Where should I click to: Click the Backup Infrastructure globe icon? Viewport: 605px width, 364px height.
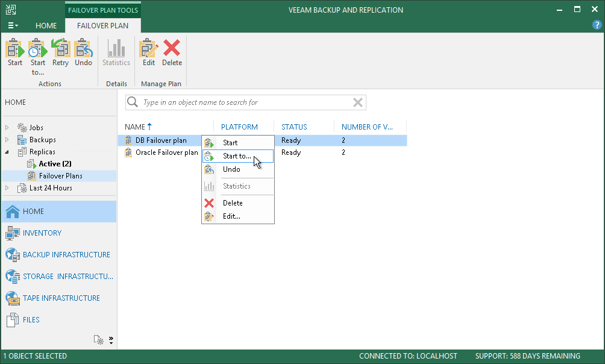(12, 255)
